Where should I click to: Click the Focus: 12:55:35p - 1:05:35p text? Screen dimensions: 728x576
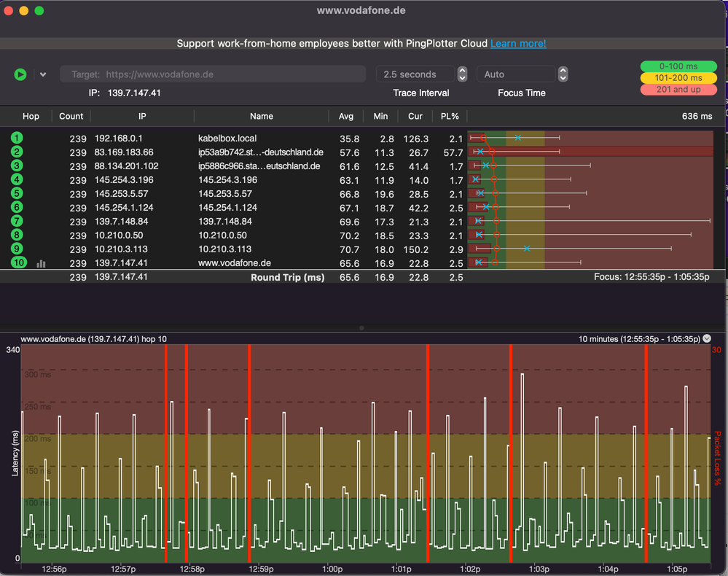[651, 277]
